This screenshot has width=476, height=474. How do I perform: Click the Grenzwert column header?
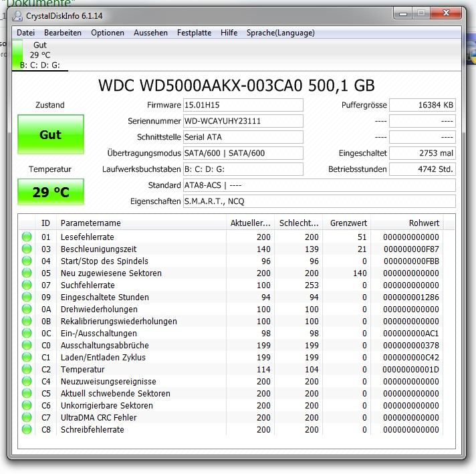(347, 223)
